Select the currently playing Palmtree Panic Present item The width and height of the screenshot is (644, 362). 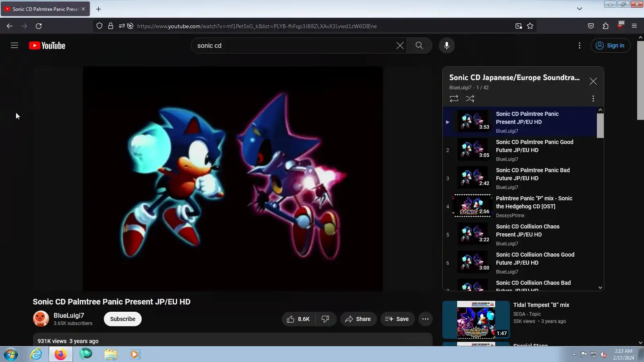[520, 122]
